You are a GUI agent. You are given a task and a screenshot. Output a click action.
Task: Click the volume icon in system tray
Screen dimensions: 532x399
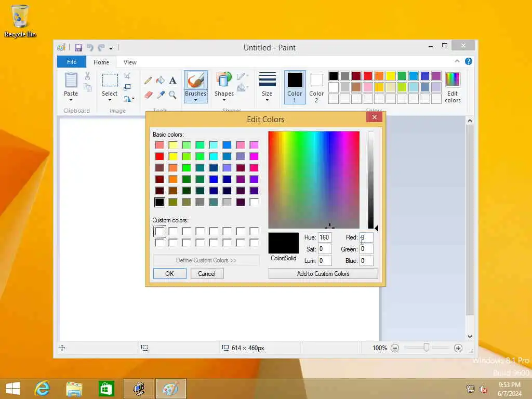483,389
